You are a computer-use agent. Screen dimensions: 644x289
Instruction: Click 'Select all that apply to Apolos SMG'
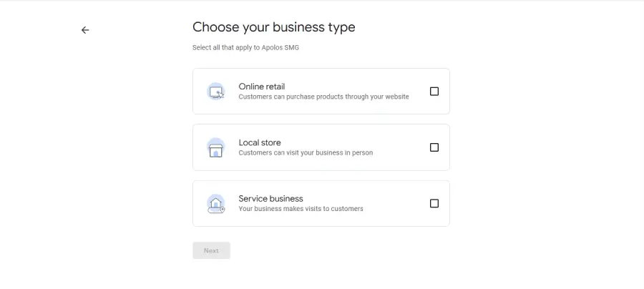coord(245,48)
